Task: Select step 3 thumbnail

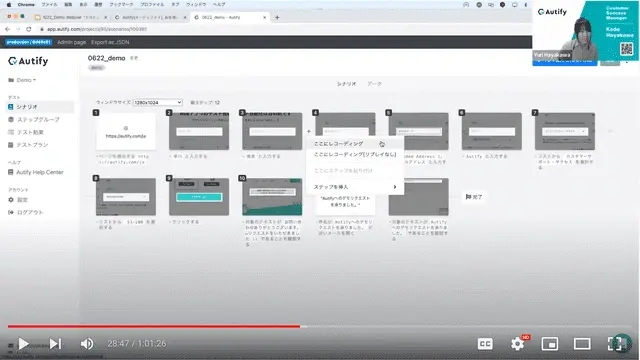Action: point(272,131)
